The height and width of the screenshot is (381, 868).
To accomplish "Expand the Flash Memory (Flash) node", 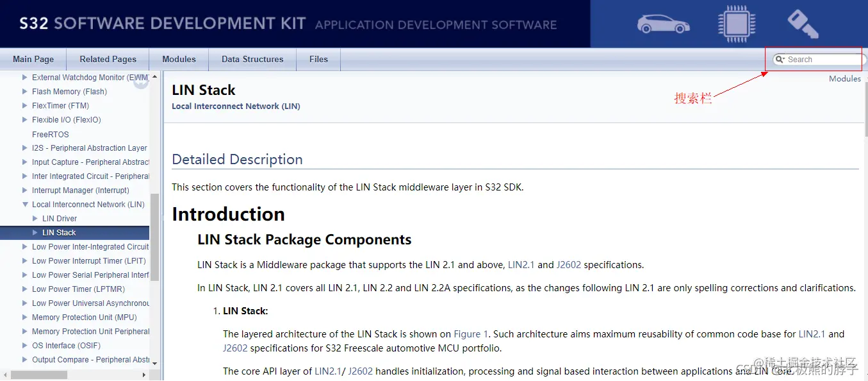I will tap(25, 92).
